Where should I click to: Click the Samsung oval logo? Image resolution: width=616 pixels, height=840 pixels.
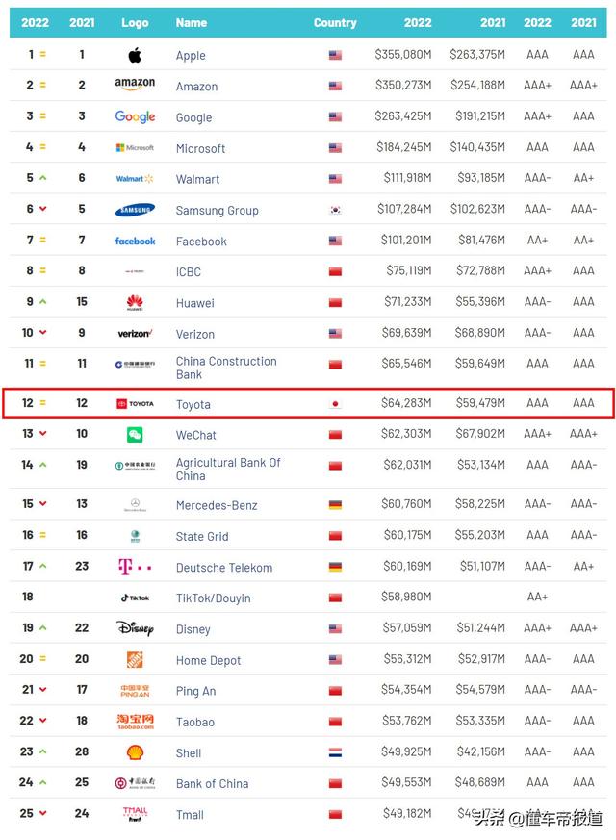(135, 210)
